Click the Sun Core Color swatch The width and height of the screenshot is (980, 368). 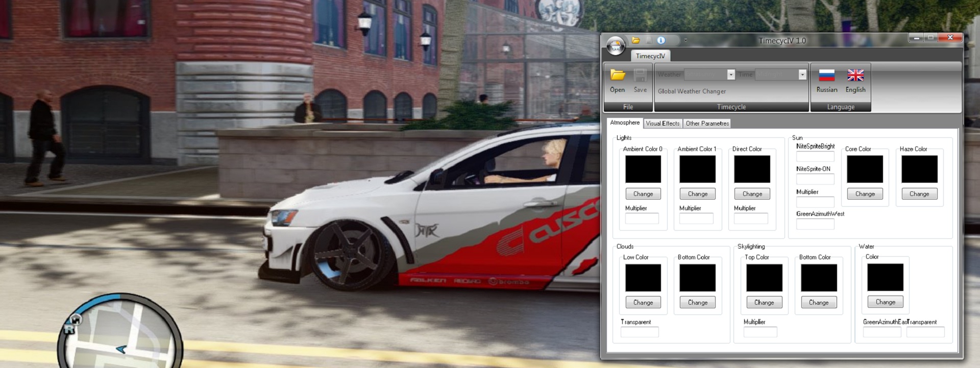click(x=865, y=169)
